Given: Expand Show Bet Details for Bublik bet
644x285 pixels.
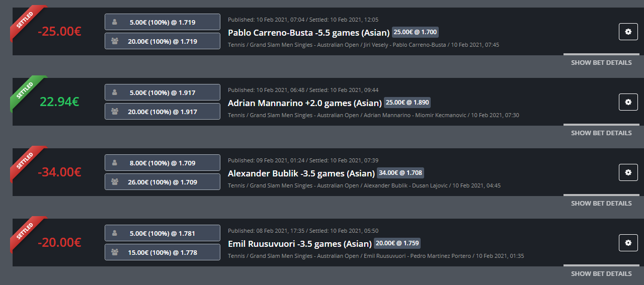Looking at the screenshot, I should click(x=601, y=203).
